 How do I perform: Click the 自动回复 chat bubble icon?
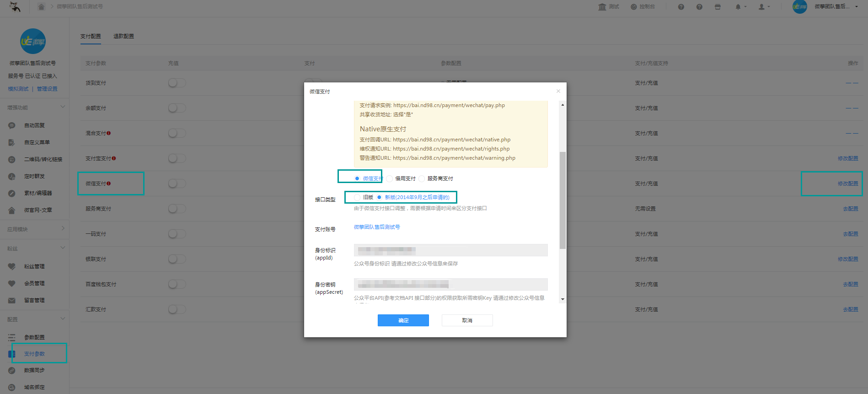point(12,125)
